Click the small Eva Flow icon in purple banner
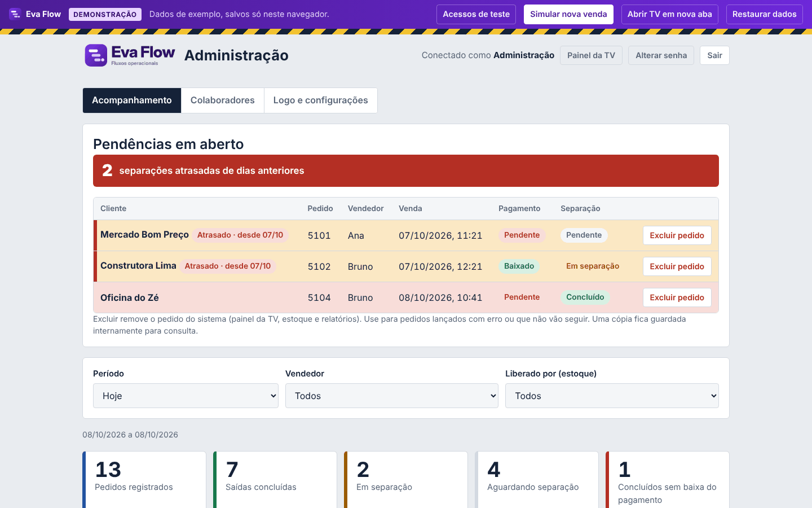812x508 pixels. click(x=15, y=14)
